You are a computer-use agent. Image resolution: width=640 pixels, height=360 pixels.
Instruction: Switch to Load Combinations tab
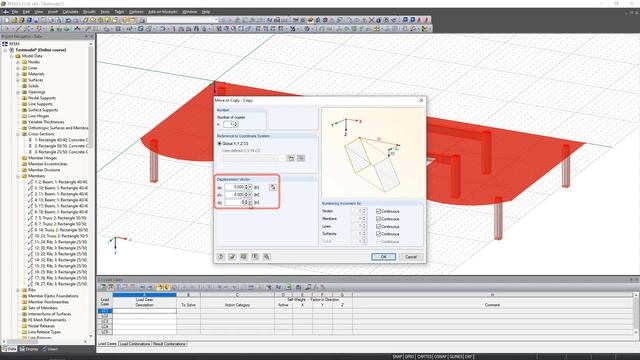(135, 344)
